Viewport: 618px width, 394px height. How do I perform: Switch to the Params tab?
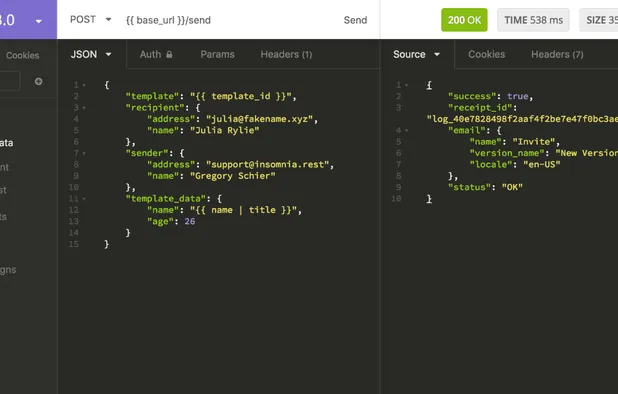coord(217,54)
